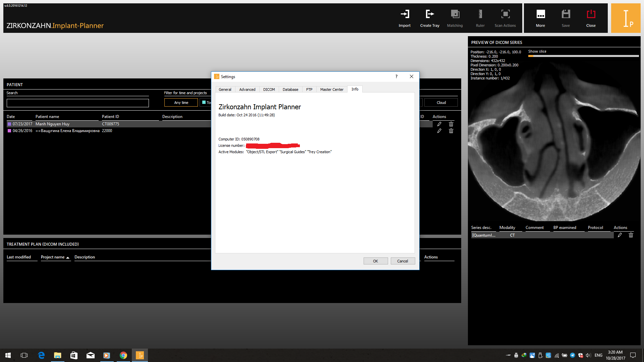Open Windows Start menu
The height and width of the screenshot is (362, 644).
click(x=8, y=355)
